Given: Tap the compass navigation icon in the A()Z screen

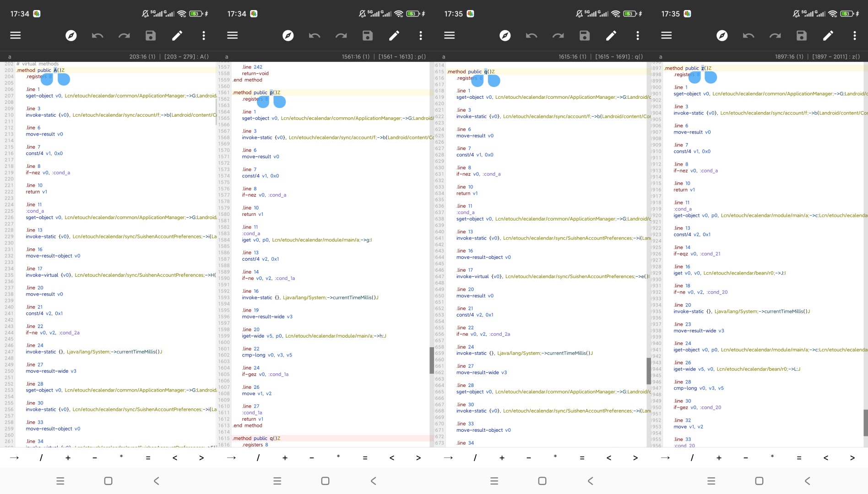Looking at the screenshot, I should coord(71,35).
